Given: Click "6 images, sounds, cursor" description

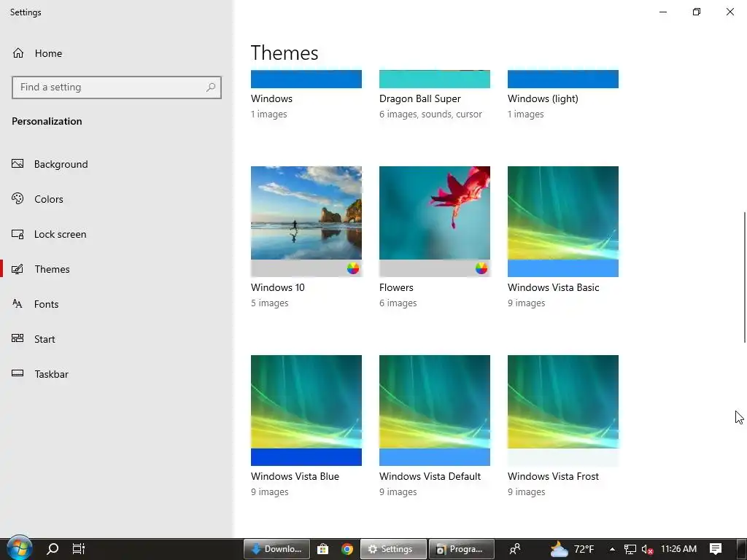Looking at the screenshot, I should 430,114.
